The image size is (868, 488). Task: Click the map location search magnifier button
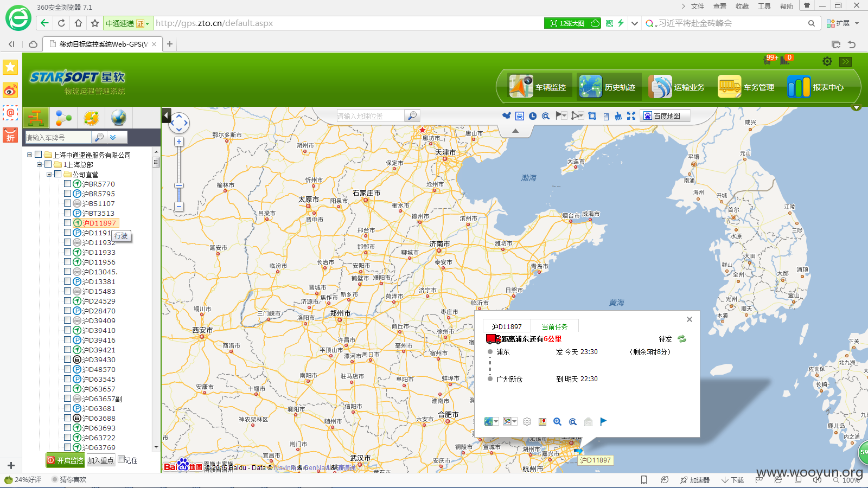pyautogui.click(x=412, y=115)
